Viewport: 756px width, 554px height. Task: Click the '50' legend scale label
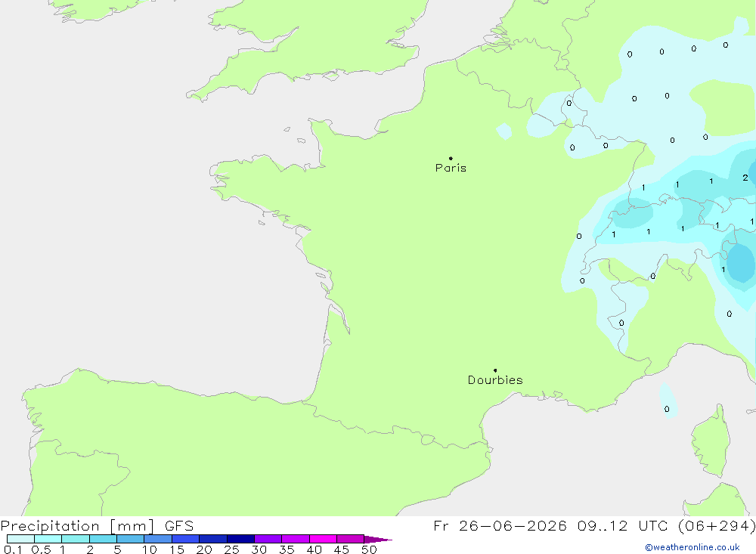369,549
